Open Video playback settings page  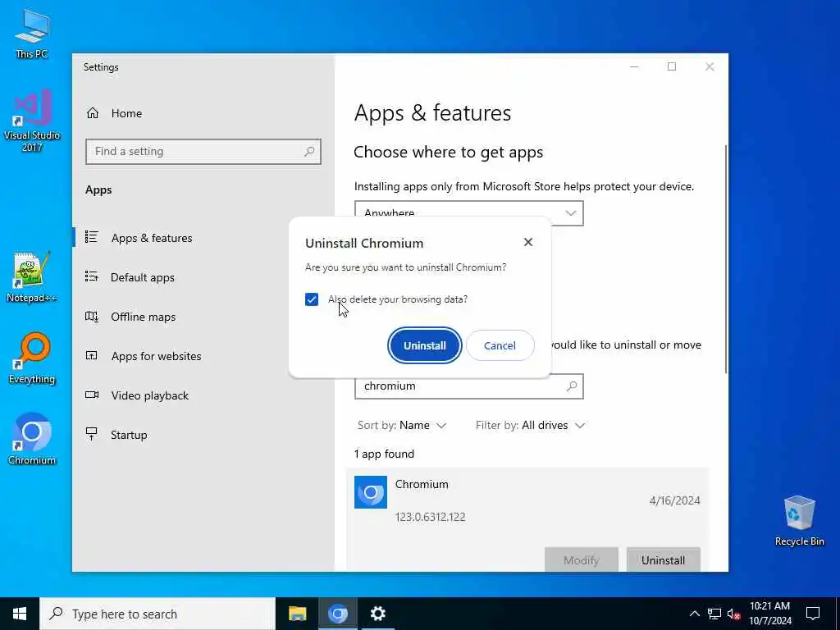(149, 395)
